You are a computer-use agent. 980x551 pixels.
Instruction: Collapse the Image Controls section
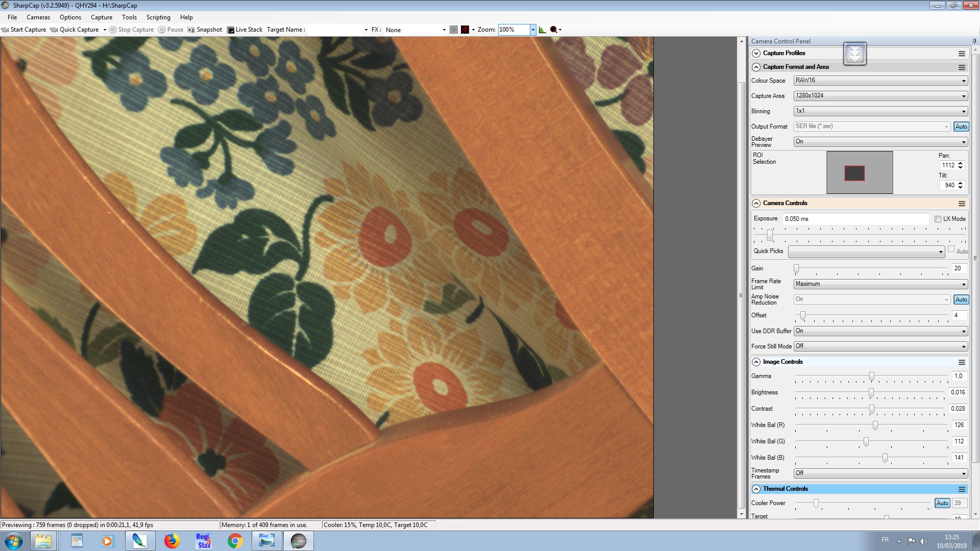coord(756,362)
